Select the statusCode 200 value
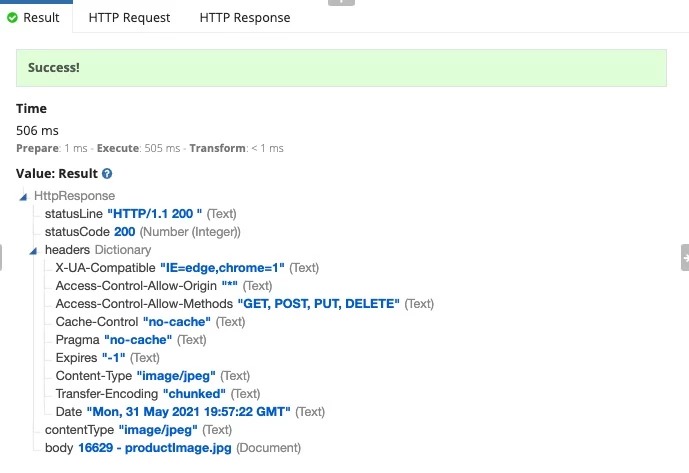 coord(125,232)
